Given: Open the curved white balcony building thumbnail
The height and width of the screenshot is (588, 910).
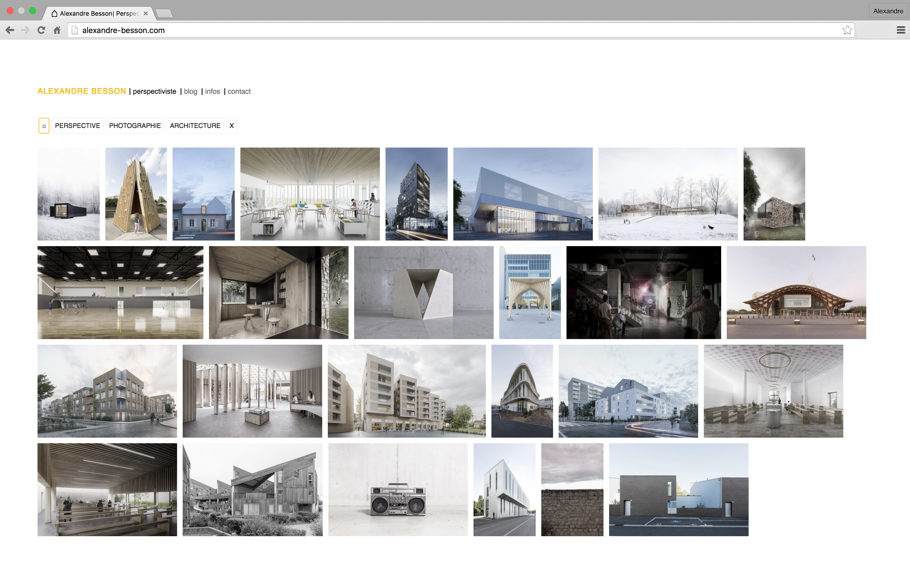Looking at the screenshot, I should pyautogui.click(x=522, y=391).
